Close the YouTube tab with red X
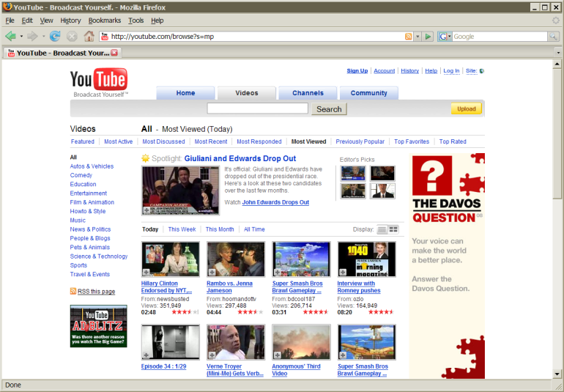Screen dimensions: 564x392 (114, 53)
